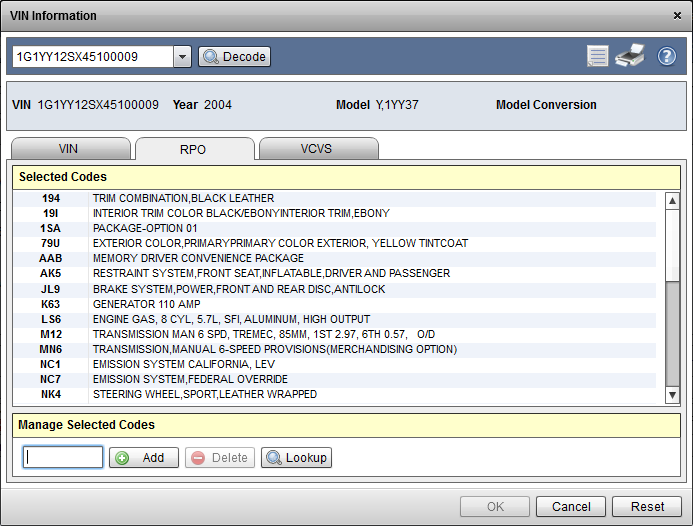
Task: Click the Add button
Action: pyautogui.click(x=144, y=457)
